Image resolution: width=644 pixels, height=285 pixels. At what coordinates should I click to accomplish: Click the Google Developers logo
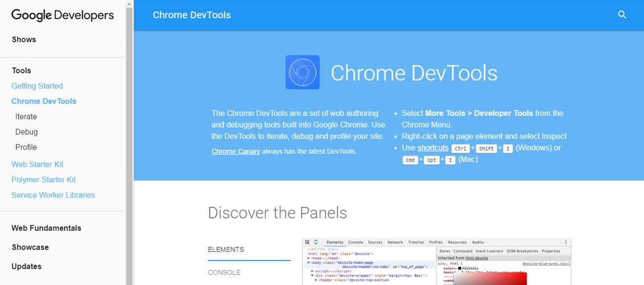coord(63,15)
